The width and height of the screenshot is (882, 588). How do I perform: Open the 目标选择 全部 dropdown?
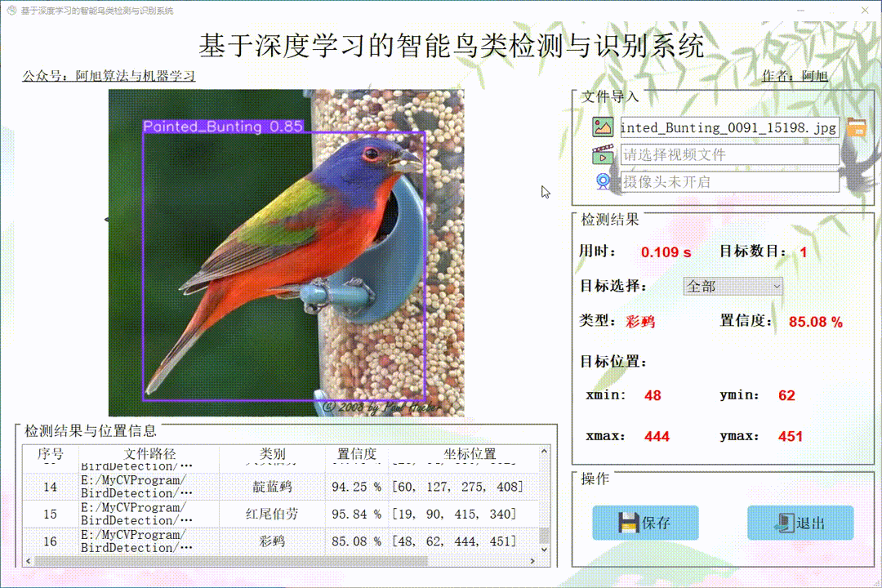pyautogui.click(x=733, y=287)
